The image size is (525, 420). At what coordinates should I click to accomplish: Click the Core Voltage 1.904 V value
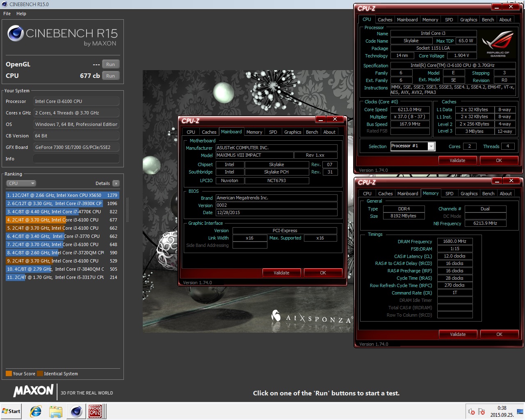tap(462, 55)
